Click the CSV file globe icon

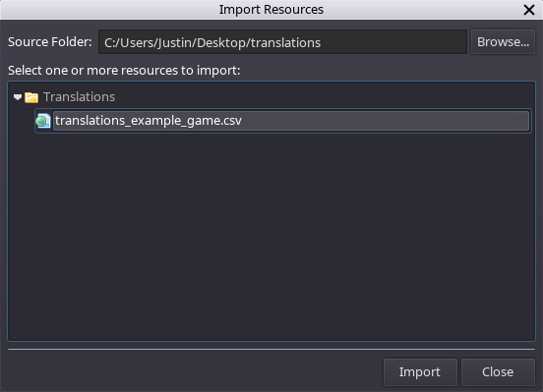click(x=43, y=121)
